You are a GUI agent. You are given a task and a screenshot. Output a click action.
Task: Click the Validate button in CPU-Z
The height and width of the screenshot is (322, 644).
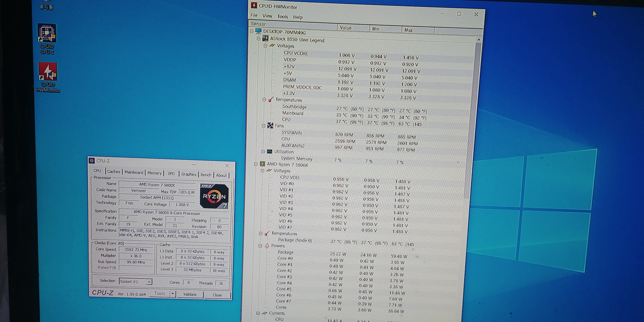pyautogui.click(x=190, y=294)
